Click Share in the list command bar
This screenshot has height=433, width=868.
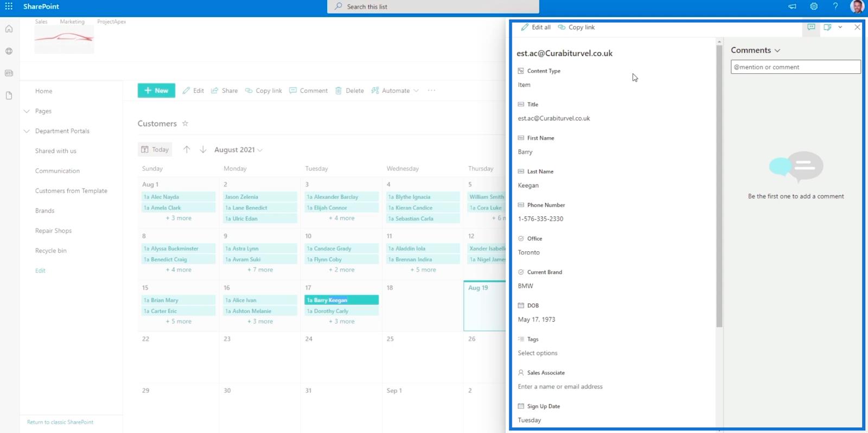(224, 91)
